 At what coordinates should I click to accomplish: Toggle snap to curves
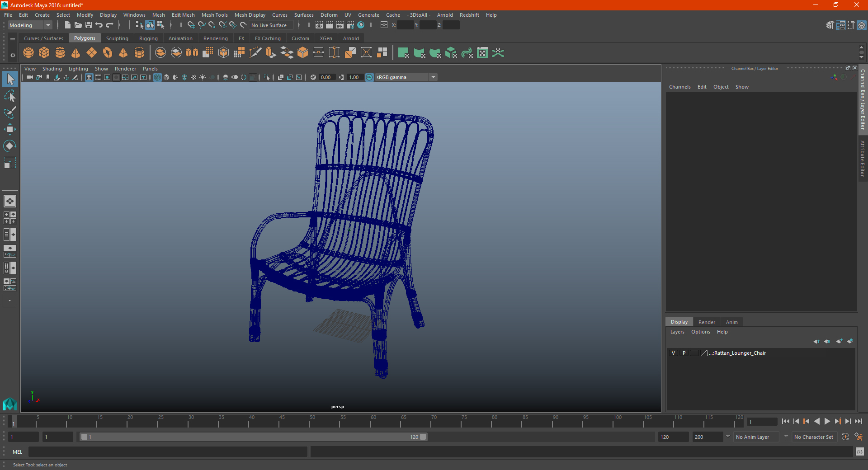coord(202,25)
